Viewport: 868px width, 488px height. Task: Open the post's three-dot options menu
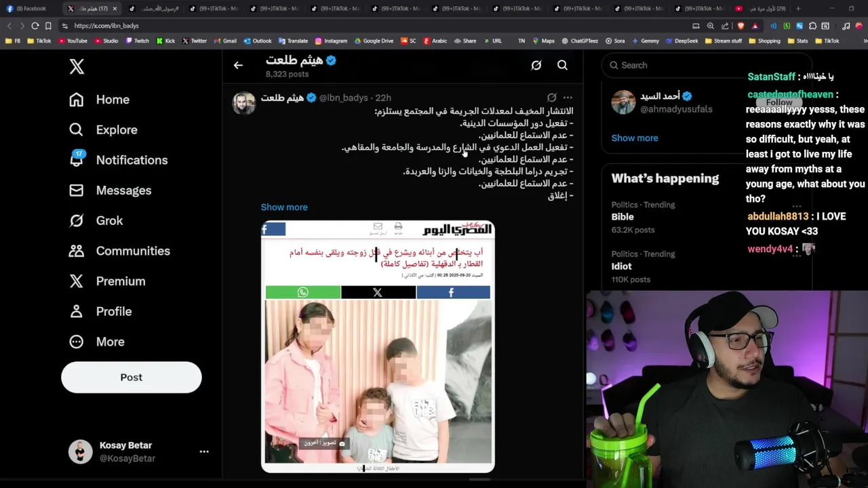click(568, 98)
